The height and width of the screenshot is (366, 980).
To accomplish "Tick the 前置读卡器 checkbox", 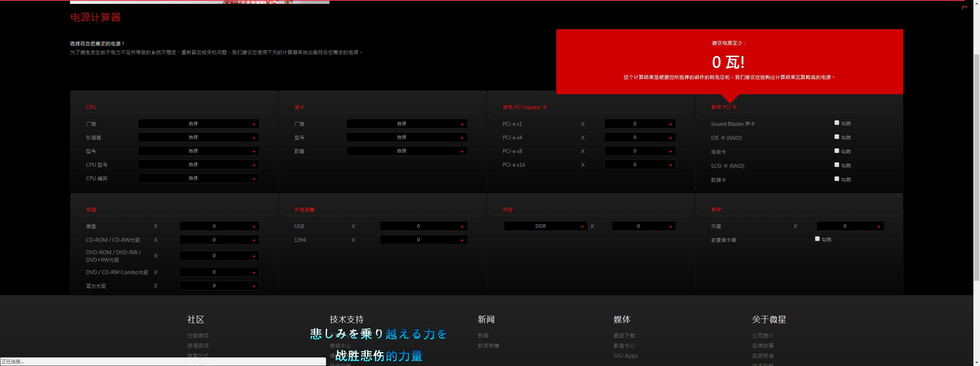I will click(x=817, y=239).
